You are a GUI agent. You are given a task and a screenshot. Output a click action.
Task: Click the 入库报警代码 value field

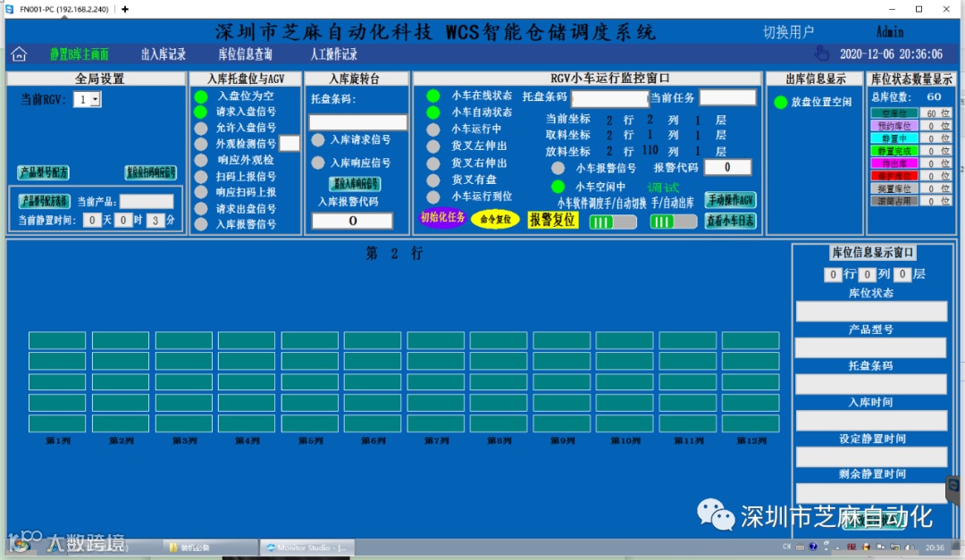point(352,221)
